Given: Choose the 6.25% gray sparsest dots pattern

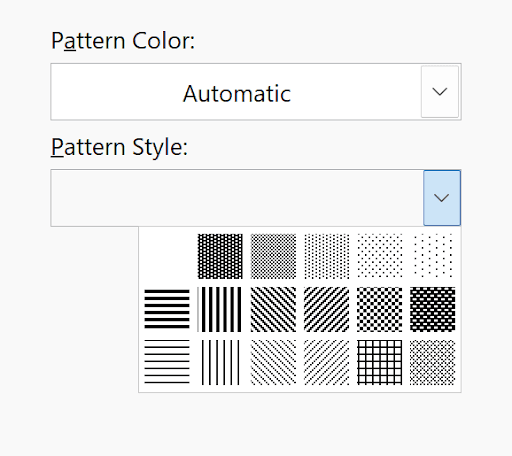Looking at the screenshot, I should [433, 256].
